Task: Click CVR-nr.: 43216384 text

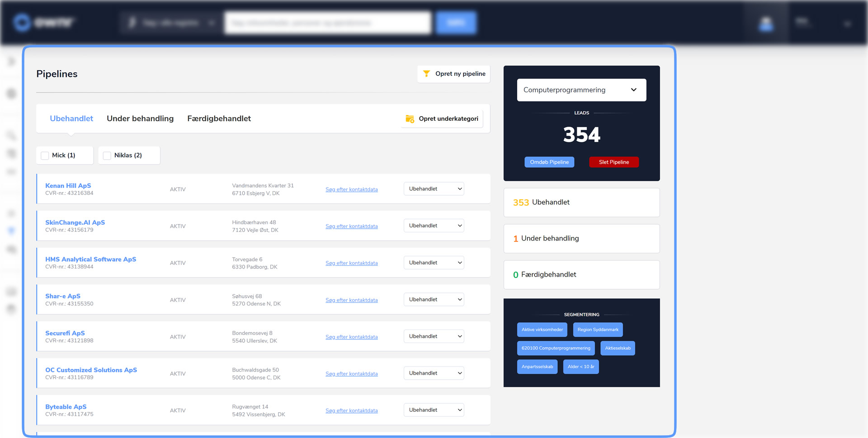Action: [69, 193]
